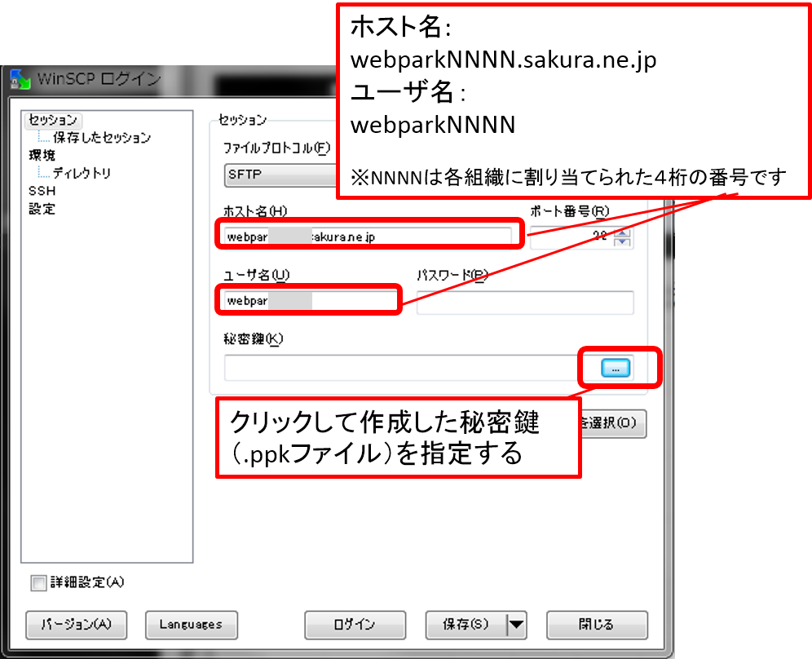The height and width of the screenshot is (659, 812).
Task: Decrease port number with down arrow
Action: (622, 242)
